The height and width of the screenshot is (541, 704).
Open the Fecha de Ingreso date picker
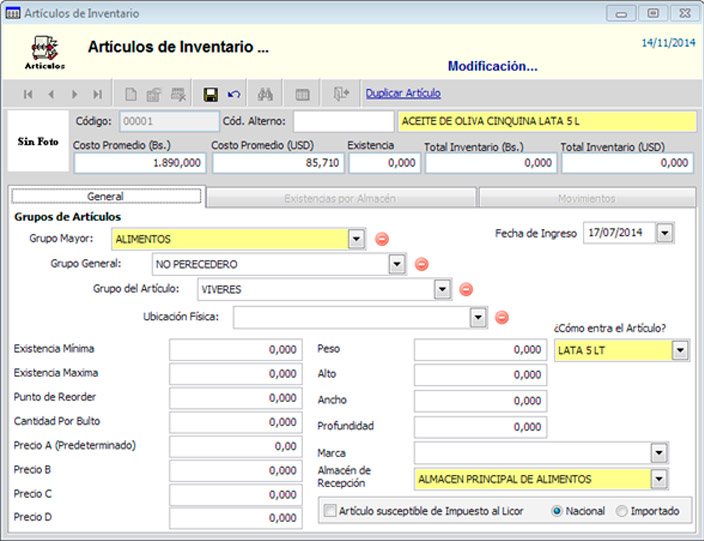click(x=665, y=233)
